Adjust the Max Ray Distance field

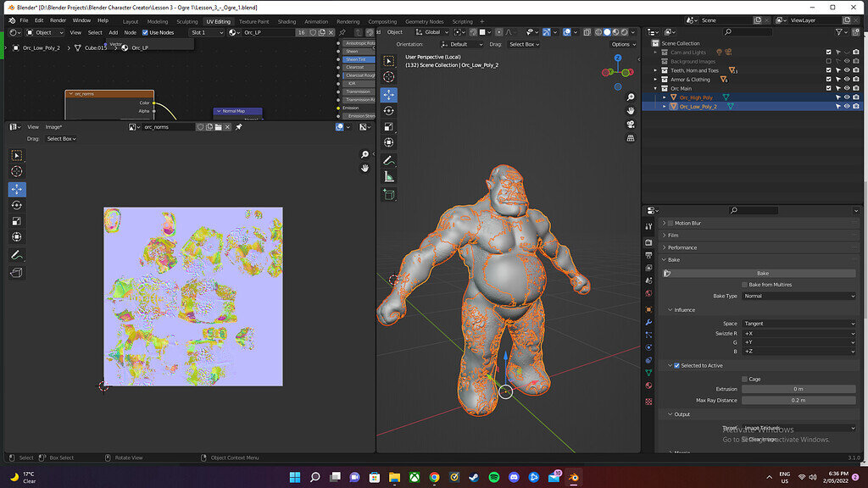click(798, 400)
